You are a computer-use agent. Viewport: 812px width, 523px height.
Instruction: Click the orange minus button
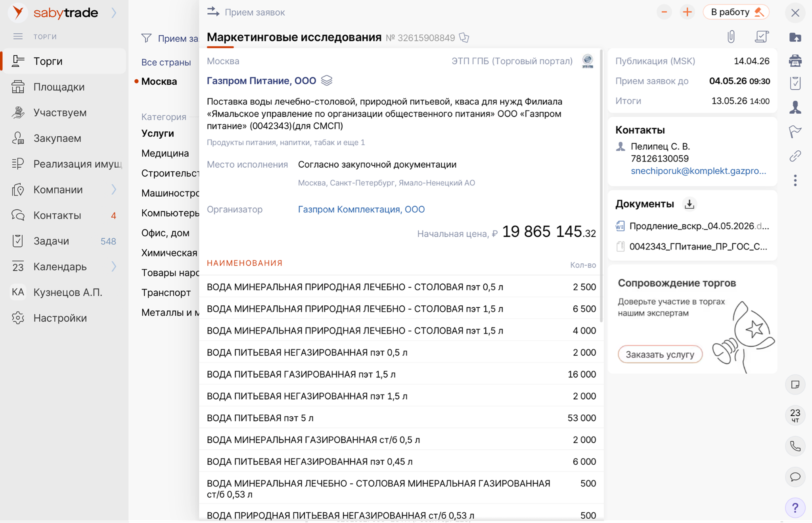click(664, 12)
